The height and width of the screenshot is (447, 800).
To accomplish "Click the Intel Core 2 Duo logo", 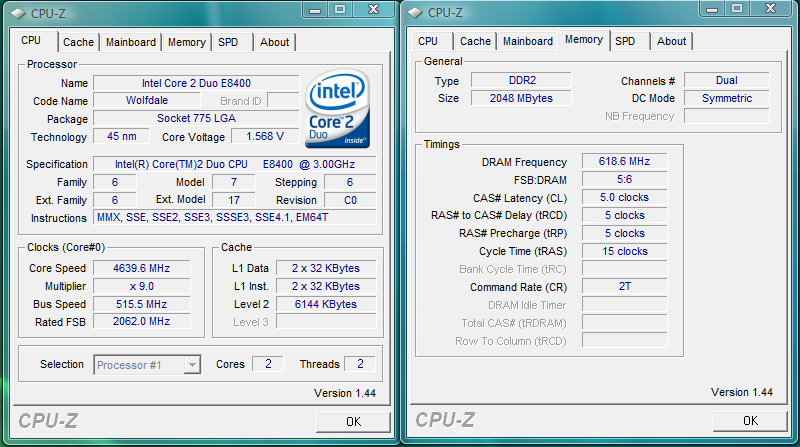I will [337, 108].
